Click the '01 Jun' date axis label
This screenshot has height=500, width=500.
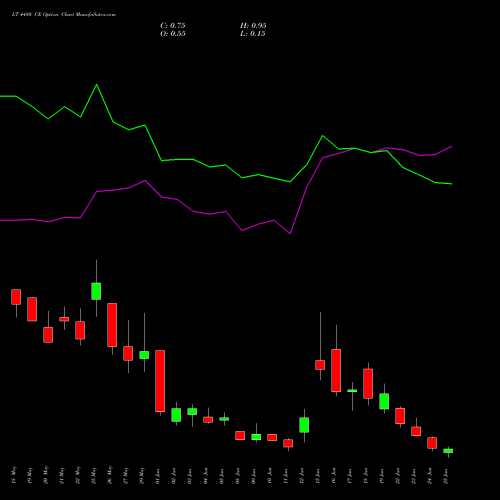(x=158, y=476)
